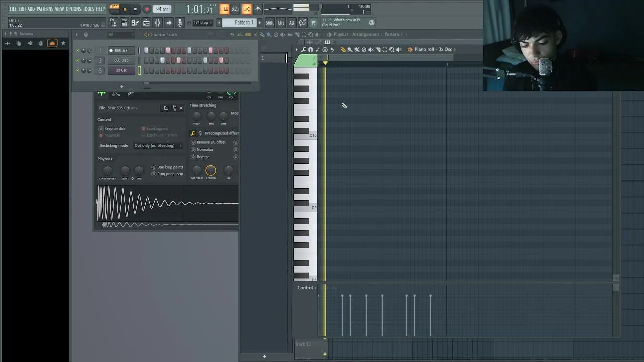Open the All channel filter dropdown
This screenshot has width=644, height=362.
click(121, 35)
